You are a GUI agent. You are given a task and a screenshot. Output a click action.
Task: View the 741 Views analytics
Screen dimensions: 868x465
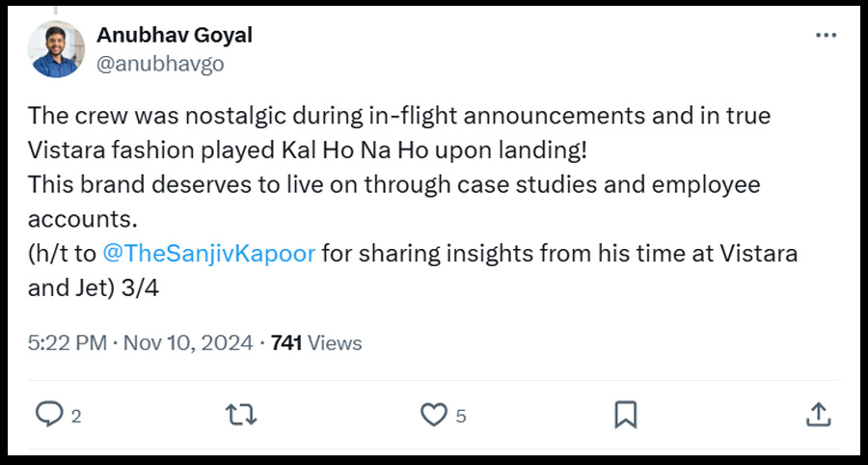pos(316,342)
